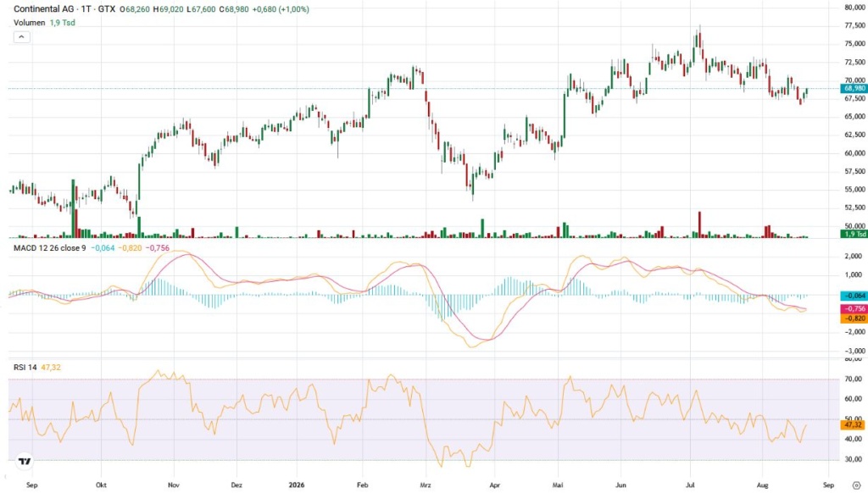Click the 60,000 price axis label

[855, 153]
